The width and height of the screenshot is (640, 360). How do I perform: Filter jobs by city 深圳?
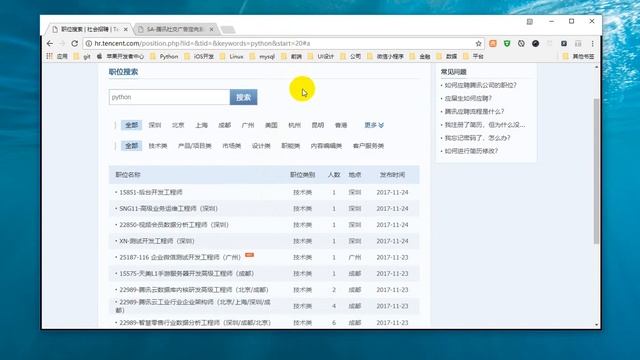coord(155,125)
